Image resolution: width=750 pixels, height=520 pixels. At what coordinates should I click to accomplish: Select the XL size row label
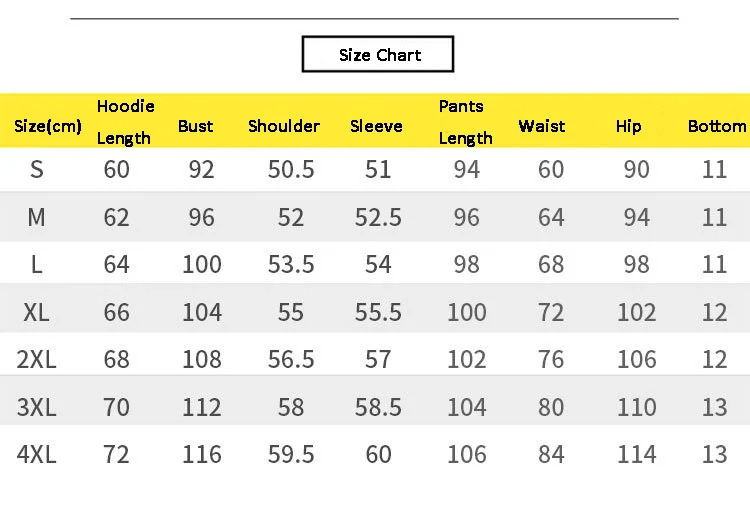coord(37,312)
